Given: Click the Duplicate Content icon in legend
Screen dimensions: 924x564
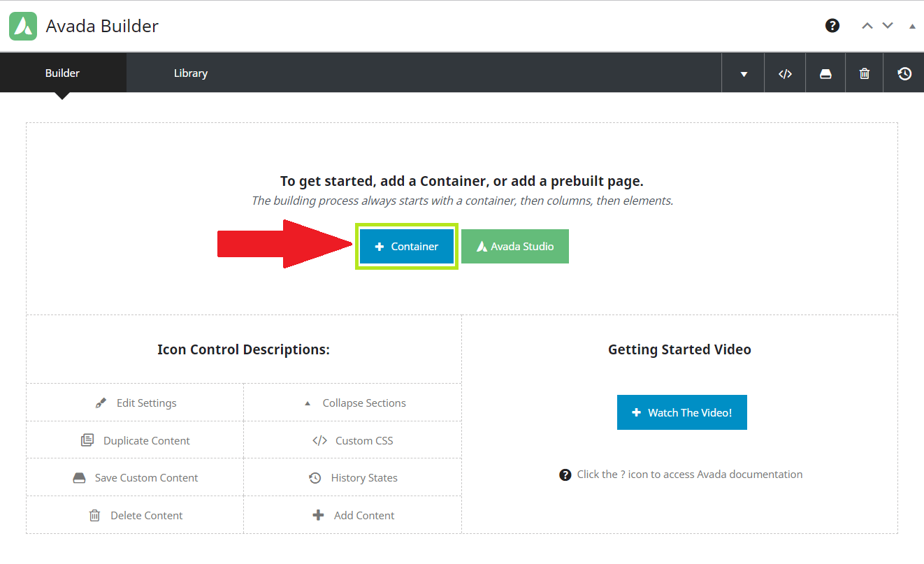Looking at the screenshot, I should tap(87, 440).
